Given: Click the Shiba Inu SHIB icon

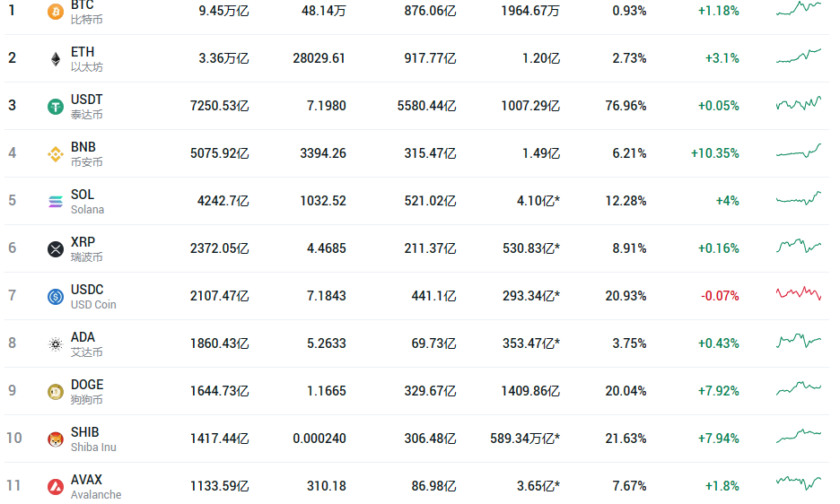Looking at the screenshot, I should point(55,439).
